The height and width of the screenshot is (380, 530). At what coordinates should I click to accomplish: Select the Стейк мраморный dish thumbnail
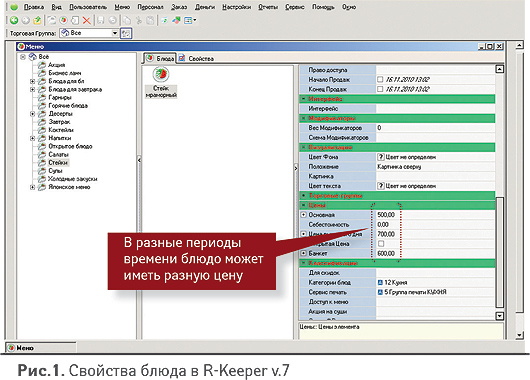(x=161, y=82)
